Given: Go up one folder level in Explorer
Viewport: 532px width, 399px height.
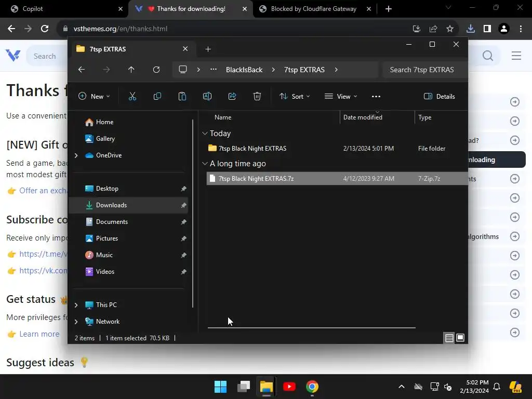Looking at the screenshot, I should tap(131, 70).
